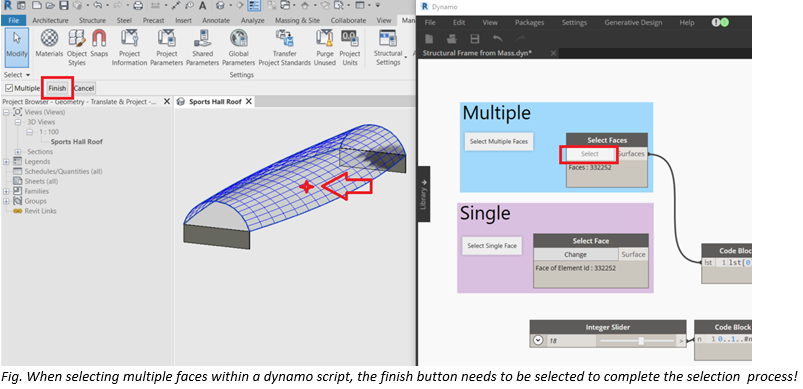Image resolution: width=803 pixels, height=389 pixels.
Task: Switch to the Annotate ribbon tab
Action: coord(216,20)
